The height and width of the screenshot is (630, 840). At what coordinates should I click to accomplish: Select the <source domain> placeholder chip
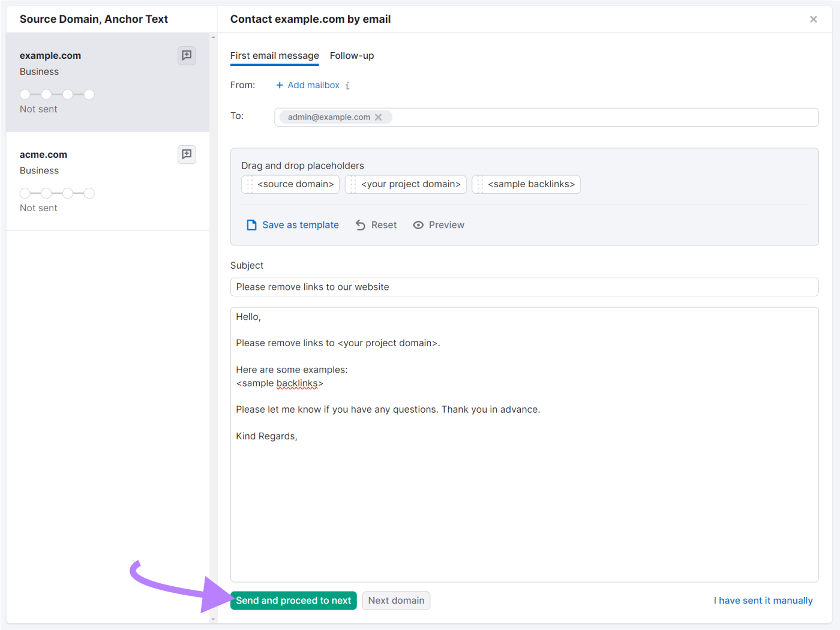290,184
